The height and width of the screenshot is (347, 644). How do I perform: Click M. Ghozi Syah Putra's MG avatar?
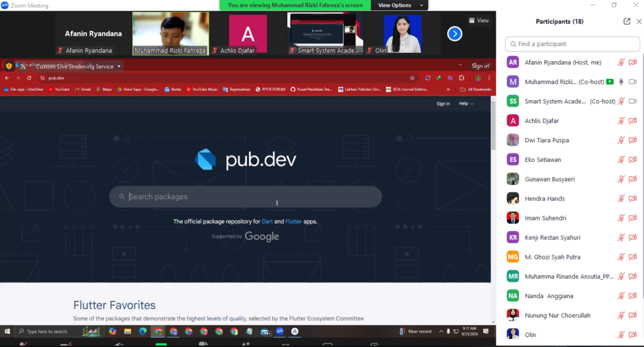(x=513, y=257)
